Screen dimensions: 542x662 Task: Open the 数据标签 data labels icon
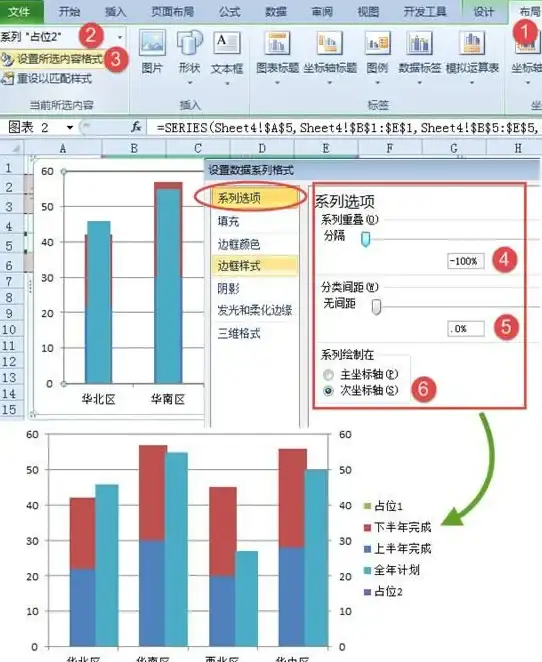pyautogui.click(x=419, y=43)
